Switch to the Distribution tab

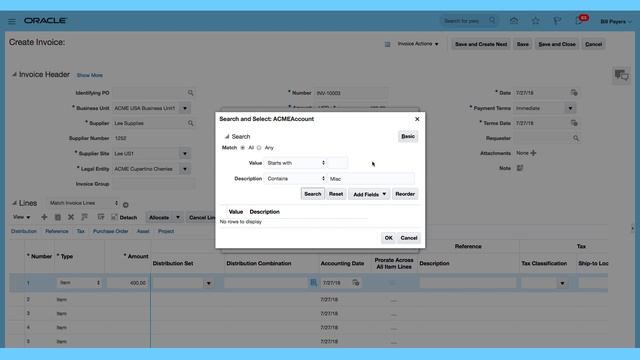tap(24, 231)
